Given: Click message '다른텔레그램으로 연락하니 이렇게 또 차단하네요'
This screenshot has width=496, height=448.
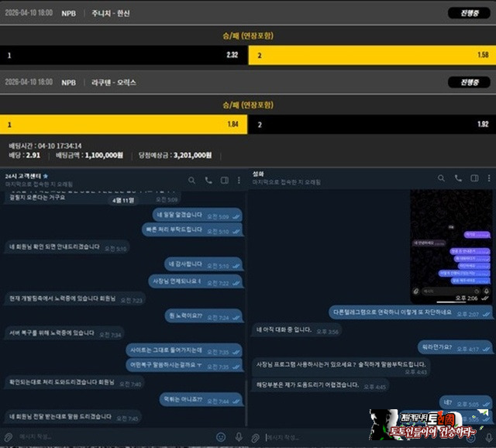Looking at the screenshot, I should coord(410,313).
